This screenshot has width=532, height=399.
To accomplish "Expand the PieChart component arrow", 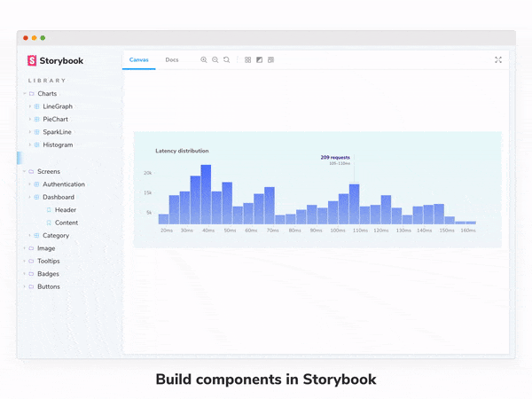I will (x=30, y=119).
